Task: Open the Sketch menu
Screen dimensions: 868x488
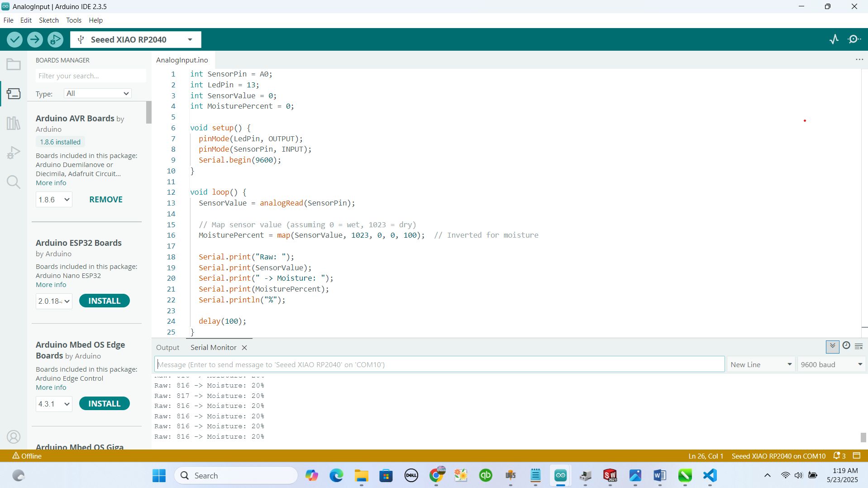Action: [49, 20]
